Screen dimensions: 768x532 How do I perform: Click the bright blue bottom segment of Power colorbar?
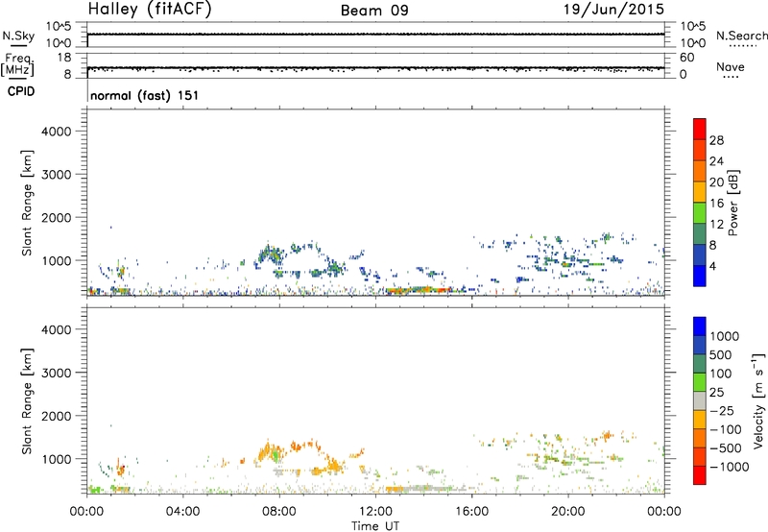pyautogui.click(x=700, y=276)
